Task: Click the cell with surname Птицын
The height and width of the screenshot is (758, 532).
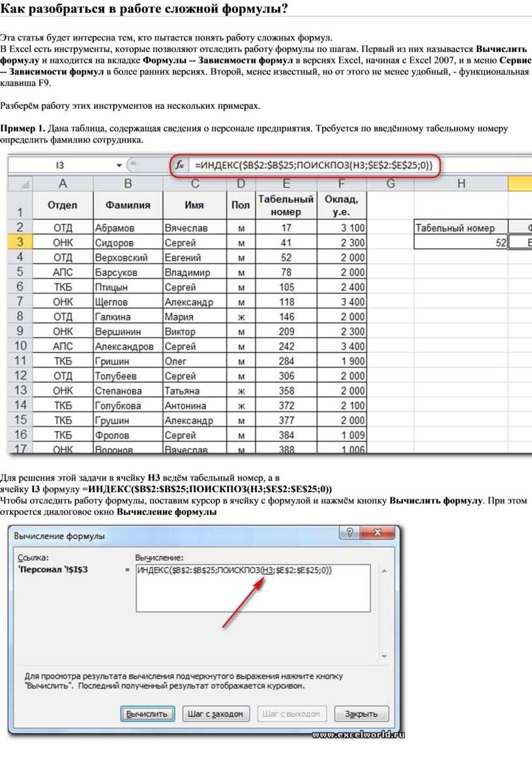Action: [128, 287]
